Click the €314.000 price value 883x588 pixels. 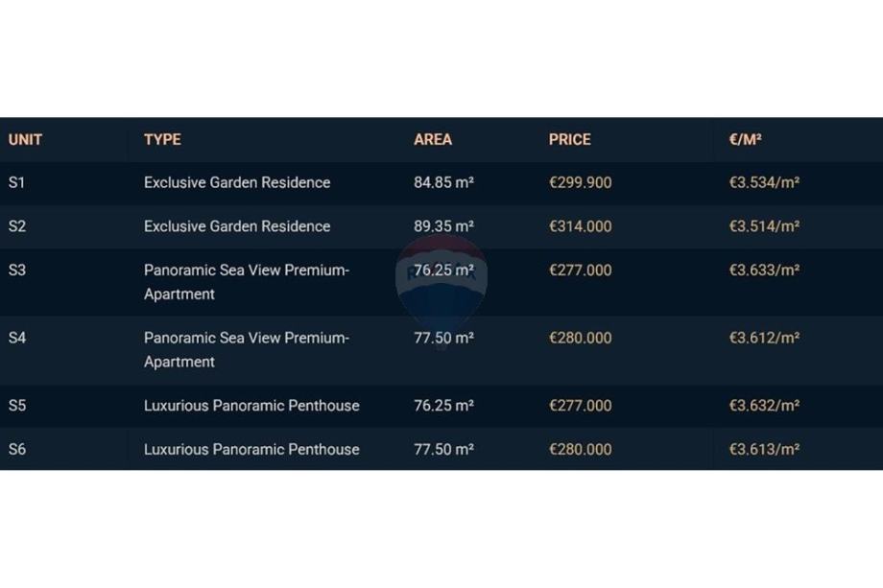click(x=580, y=226)
